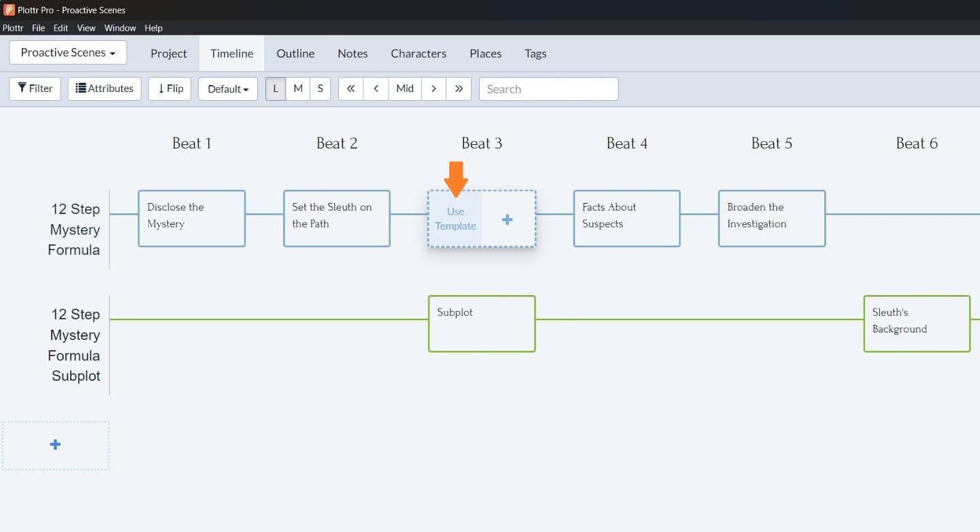Jump to timeline end with double-right arrows

459,89
